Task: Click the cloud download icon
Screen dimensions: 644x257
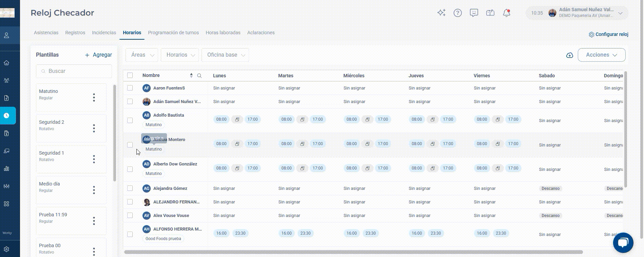Action: click(x=570, y=55)
